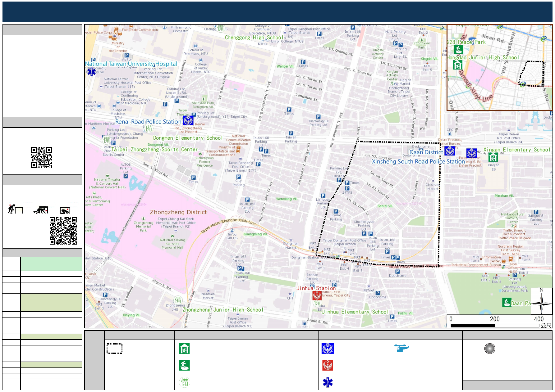Click the Hongdao Junior High School shelter icon
The image size is (555, 392).
coord(457,65)
